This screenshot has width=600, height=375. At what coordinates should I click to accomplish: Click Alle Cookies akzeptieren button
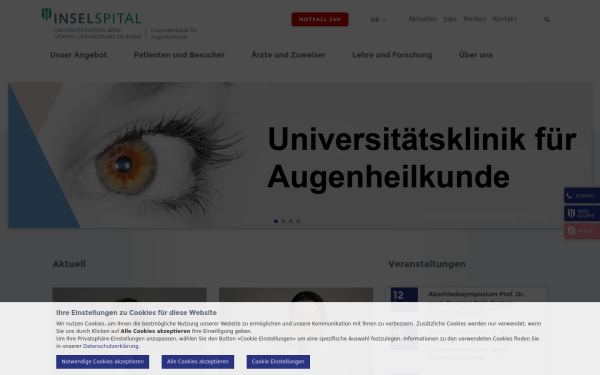(197, 362)
